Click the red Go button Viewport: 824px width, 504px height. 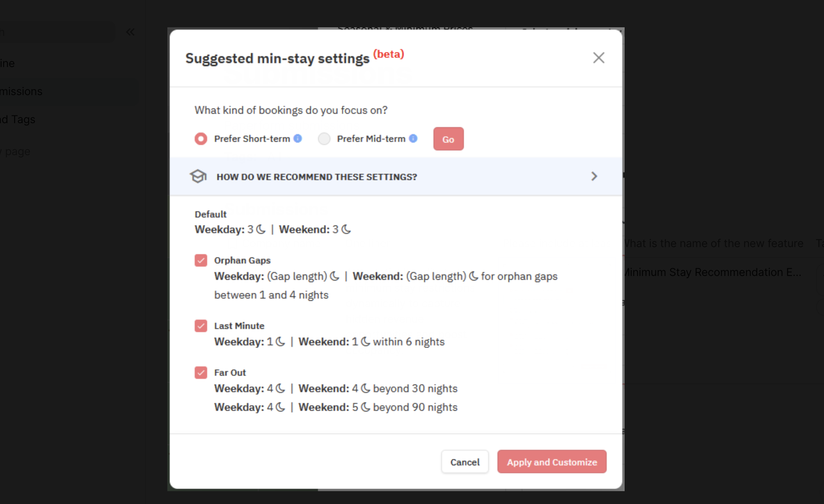(448, 139)
